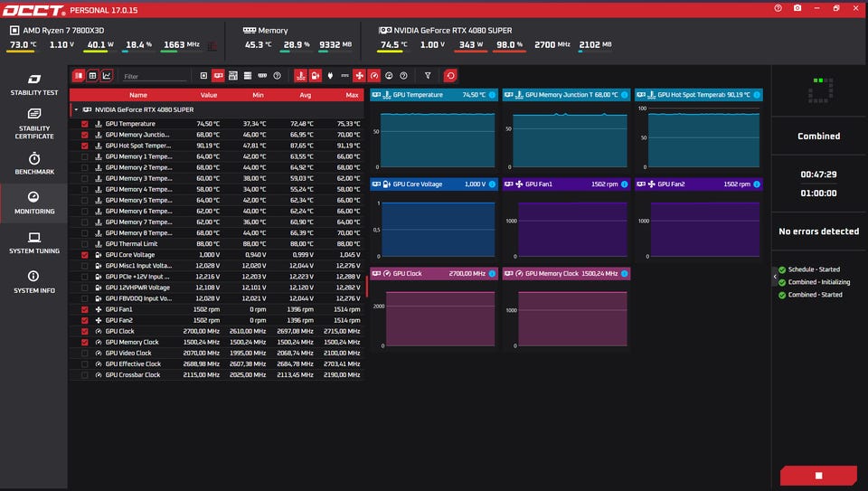
Task: Click the sensor Filter text field
Action: coord(155,76)
